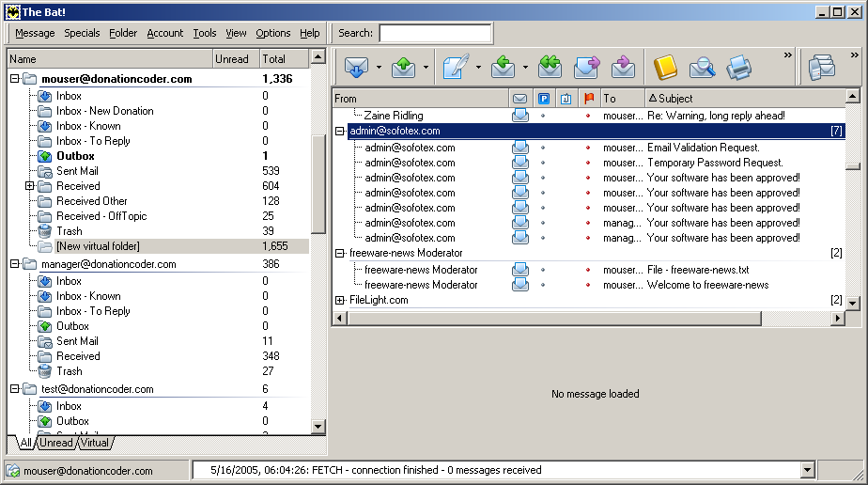
Task: Open the Tools menu
Action: pyautogui.click(x=205, y=33)
